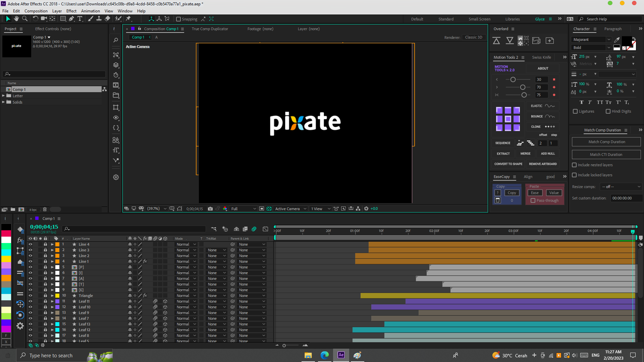The width and height of the screenshot is (644, 362).
Task: Open Microsoft Edge from the taskbar
Action: (324, 355)
